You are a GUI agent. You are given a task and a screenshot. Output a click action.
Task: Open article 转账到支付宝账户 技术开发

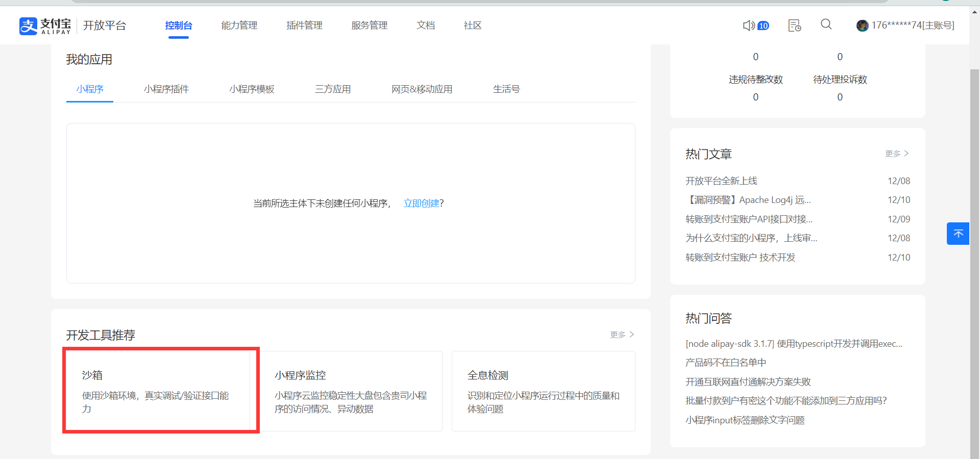741,258
